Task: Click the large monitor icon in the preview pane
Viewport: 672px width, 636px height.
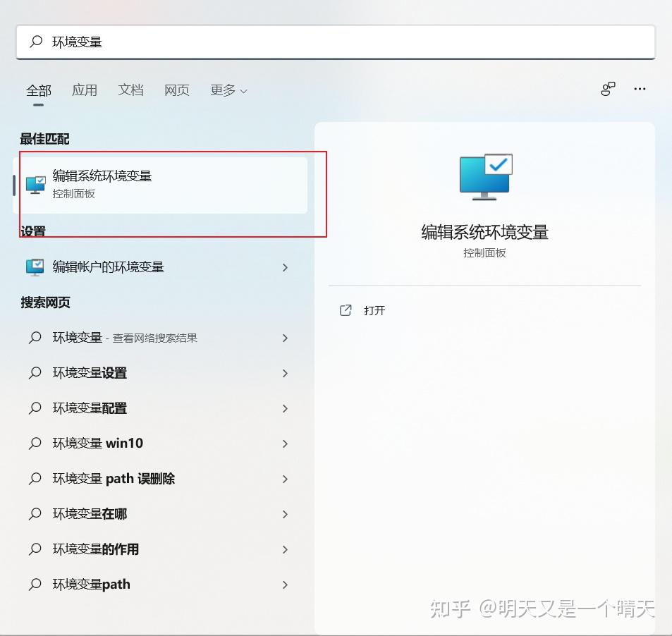Action: click(486, 177)
